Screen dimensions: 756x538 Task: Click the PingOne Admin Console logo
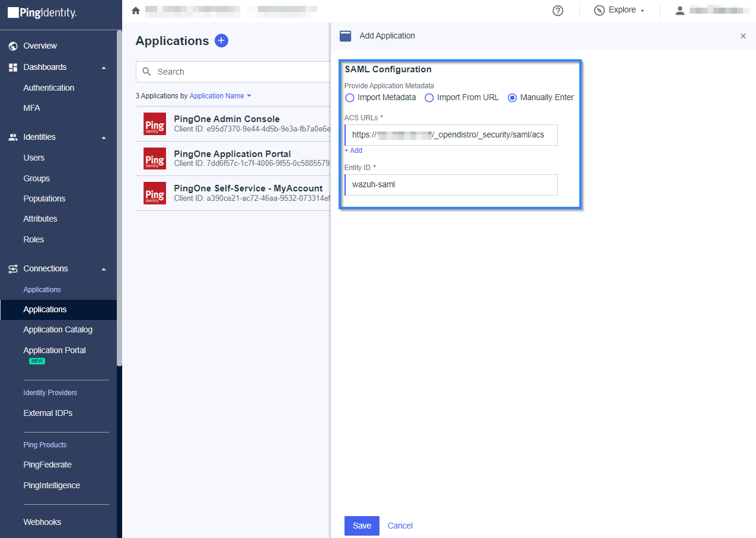coord(155,124)
